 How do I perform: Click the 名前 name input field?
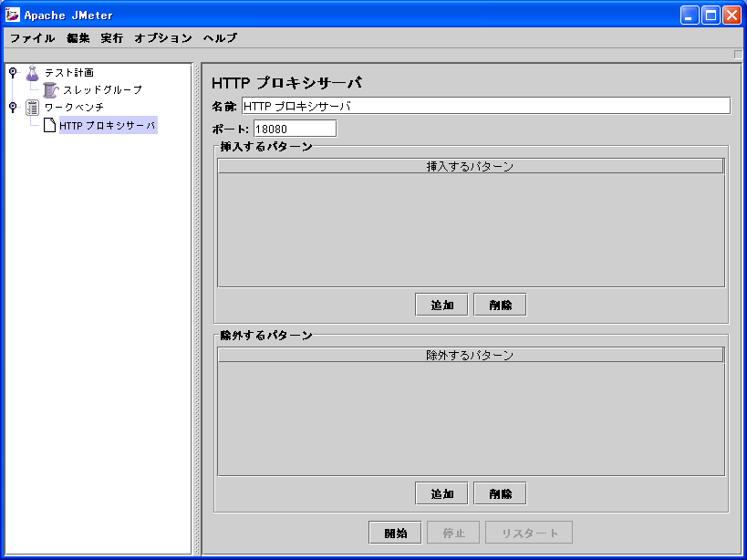point(486,106)
